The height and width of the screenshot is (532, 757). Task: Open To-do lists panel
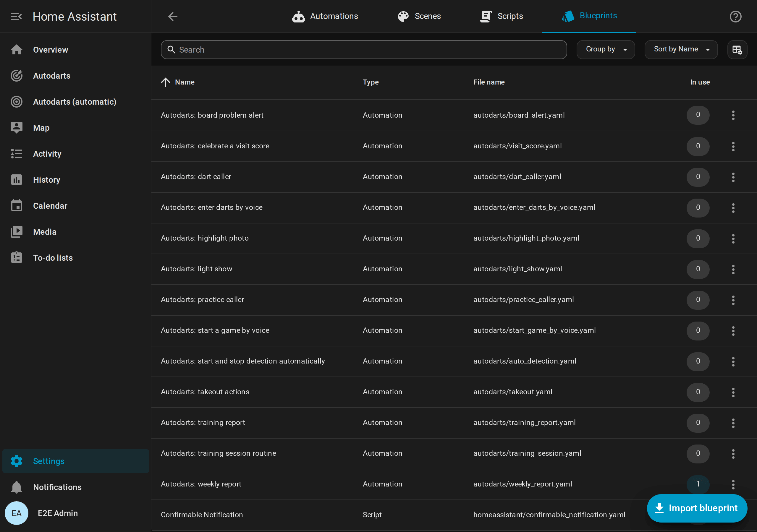tap(75, 258)
